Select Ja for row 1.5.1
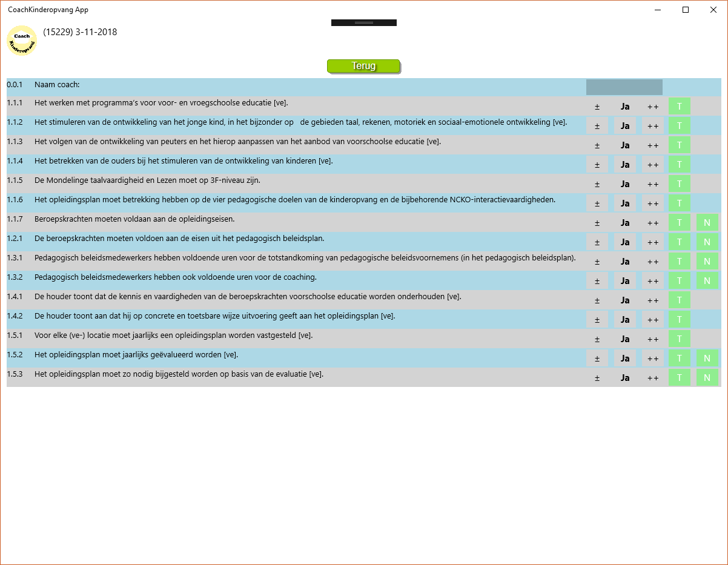 [x=625, y=339]
